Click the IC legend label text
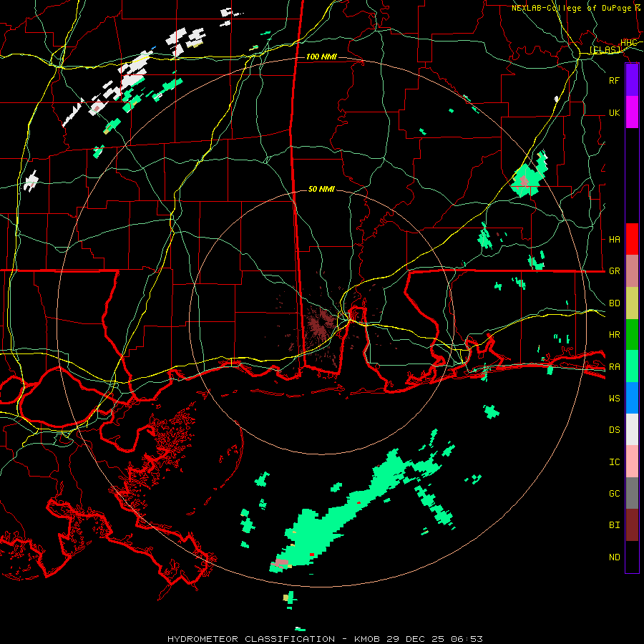 click(x=614, y=462)
